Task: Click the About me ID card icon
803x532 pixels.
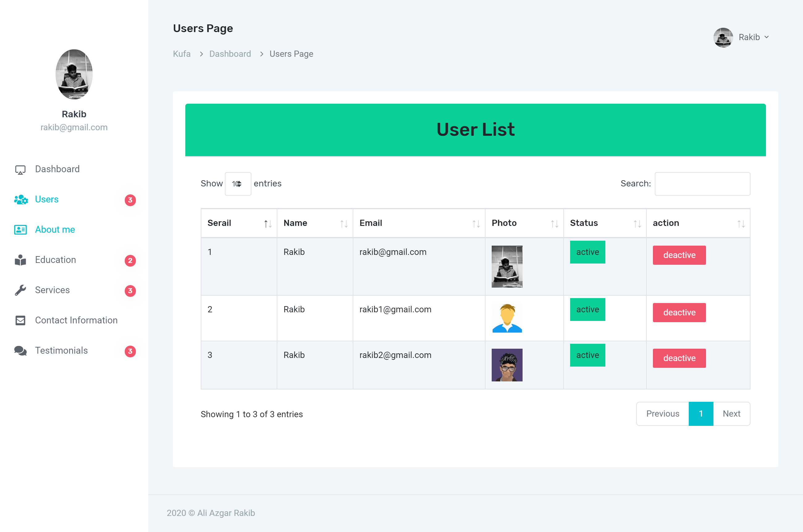Action: [x=20, y=230]
